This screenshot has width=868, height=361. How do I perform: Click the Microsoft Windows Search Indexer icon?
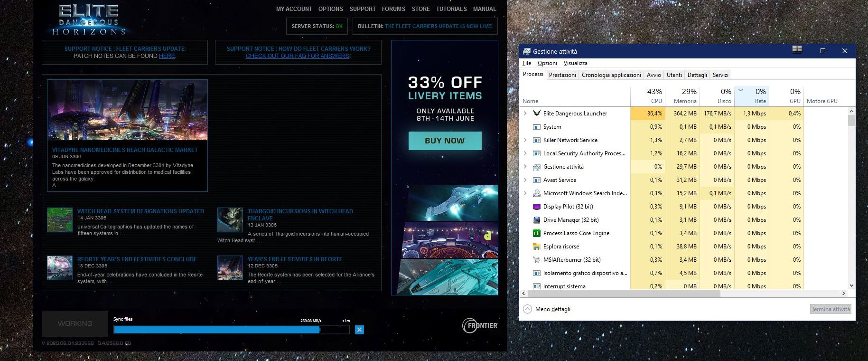[537, 193]
